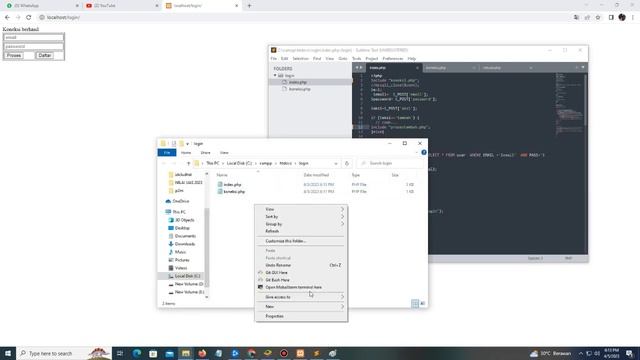640x360 pixels.
Task: Switch to the YouTube browser tab
Action: point(122,6)
